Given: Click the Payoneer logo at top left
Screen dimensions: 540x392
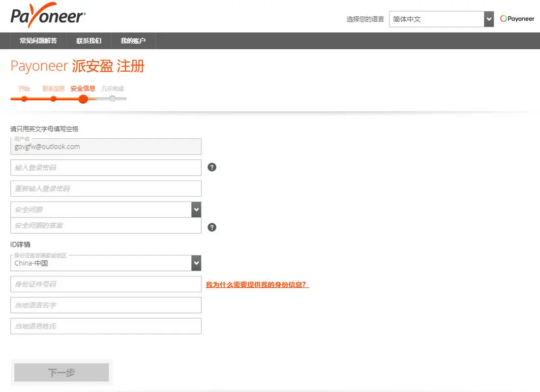Looking at the screenshot, I should click(x=48, y=15).
